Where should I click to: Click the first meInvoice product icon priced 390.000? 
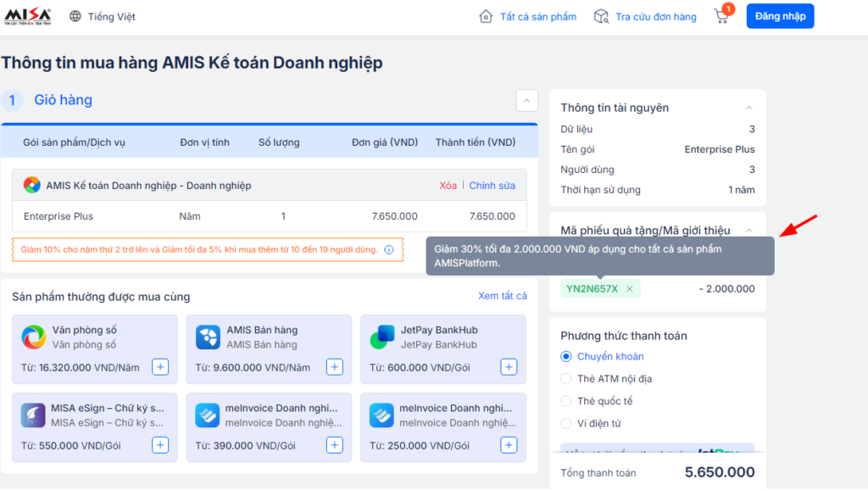tap(208, 416)
